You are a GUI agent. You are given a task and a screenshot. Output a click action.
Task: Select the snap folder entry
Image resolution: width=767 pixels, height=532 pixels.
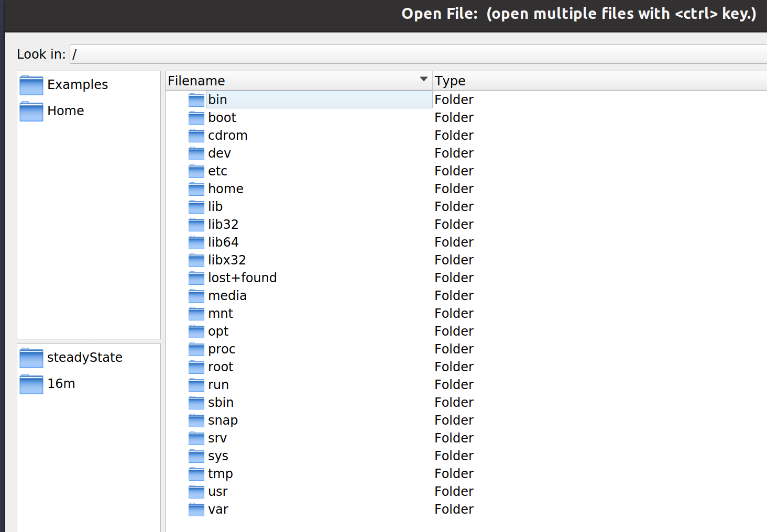coord(223,420)
